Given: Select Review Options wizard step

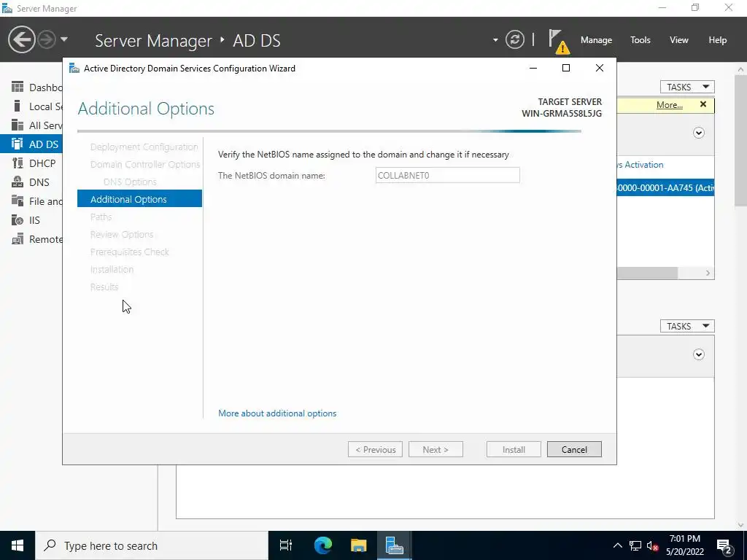Looking at the screenshot, I should coord(122,234).
